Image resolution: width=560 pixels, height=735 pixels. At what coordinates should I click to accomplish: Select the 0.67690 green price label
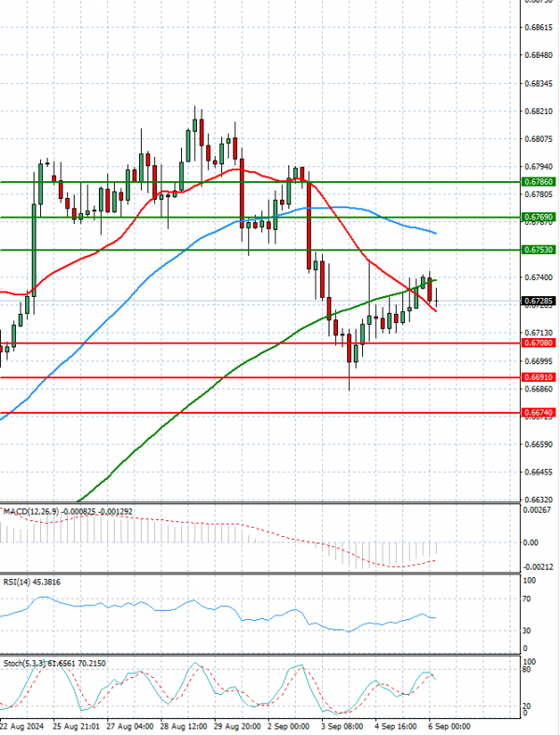[538, 217]
